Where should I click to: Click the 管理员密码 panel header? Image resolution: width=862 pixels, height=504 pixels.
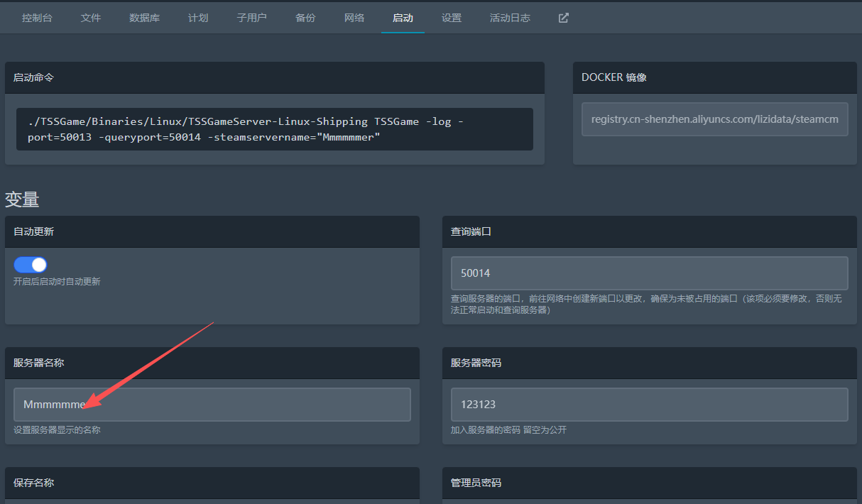pos(649,483)
